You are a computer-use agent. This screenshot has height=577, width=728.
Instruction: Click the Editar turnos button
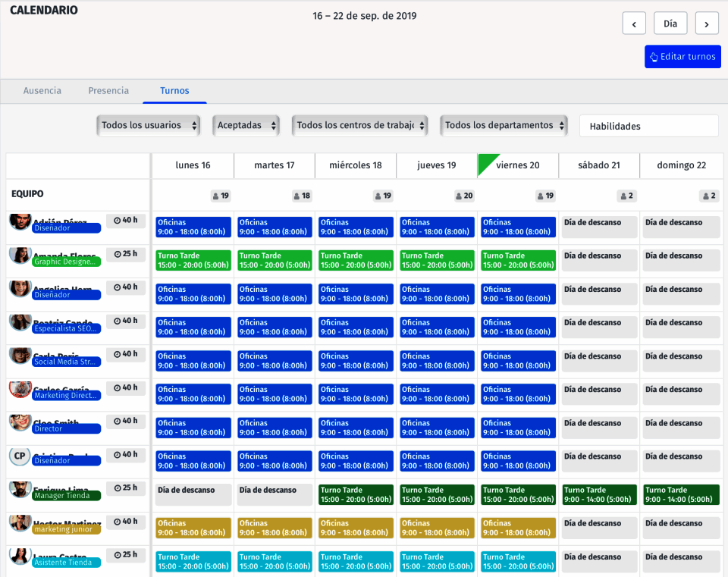(682, 57)
